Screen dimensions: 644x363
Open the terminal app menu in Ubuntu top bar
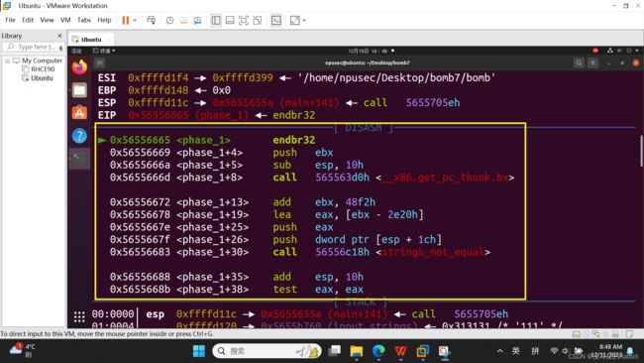click(103, 51)
